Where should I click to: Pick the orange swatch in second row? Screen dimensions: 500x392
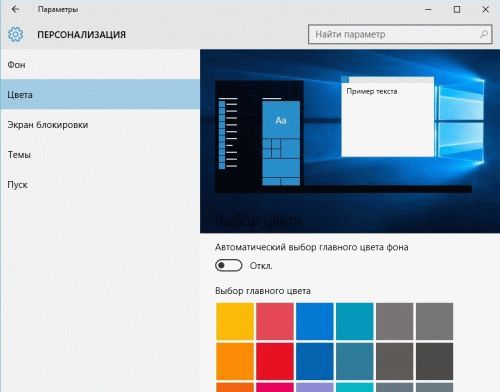point(235,361)
